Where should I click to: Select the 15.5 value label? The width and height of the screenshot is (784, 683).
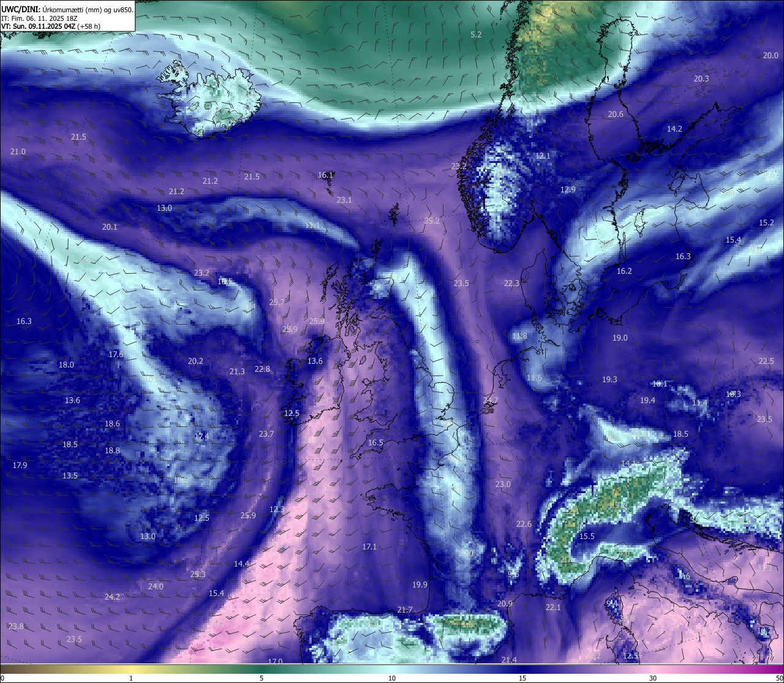[587, 537]
